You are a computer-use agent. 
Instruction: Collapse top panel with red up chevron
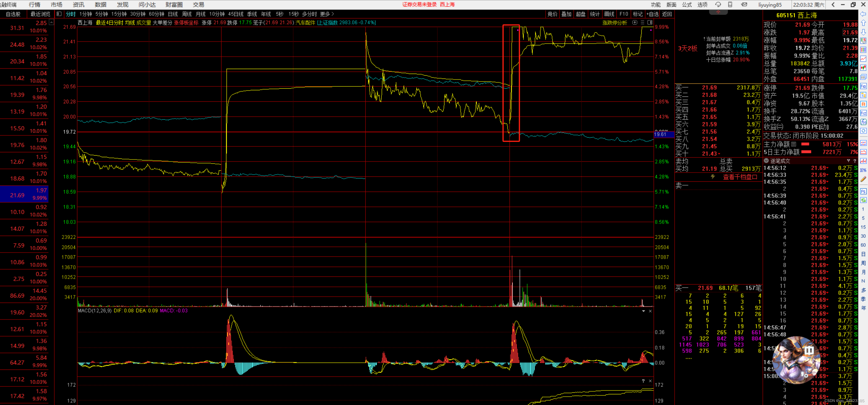tap(718, 12)
